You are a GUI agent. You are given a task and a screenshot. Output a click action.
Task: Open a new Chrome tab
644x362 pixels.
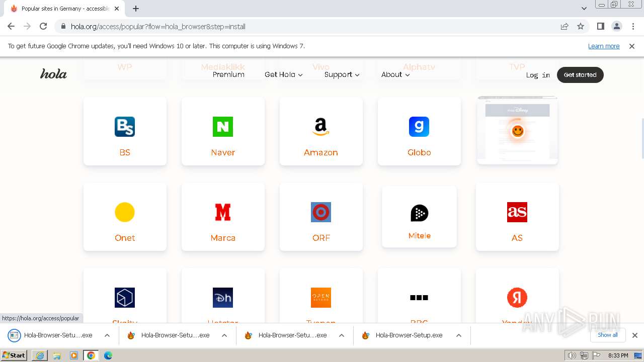pos(136,9)
